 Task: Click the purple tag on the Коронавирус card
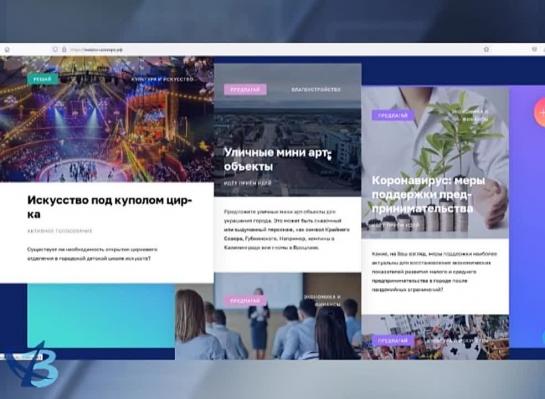click(x=393, y=115)
